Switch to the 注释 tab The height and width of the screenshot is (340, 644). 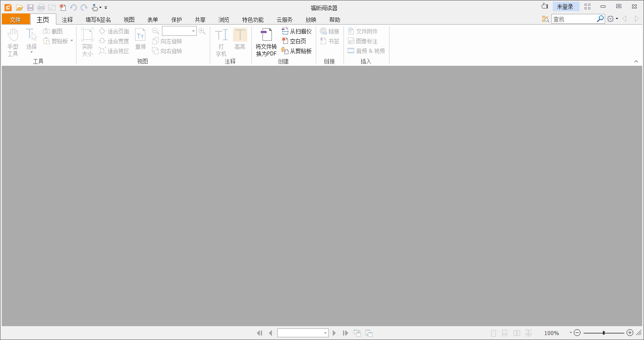click(x=68, y=20)
